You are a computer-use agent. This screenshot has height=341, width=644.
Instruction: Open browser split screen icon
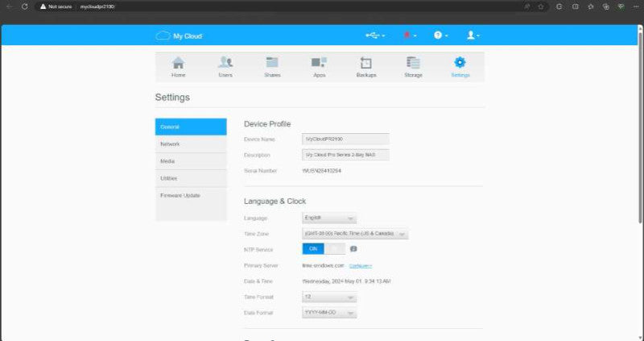576,6
